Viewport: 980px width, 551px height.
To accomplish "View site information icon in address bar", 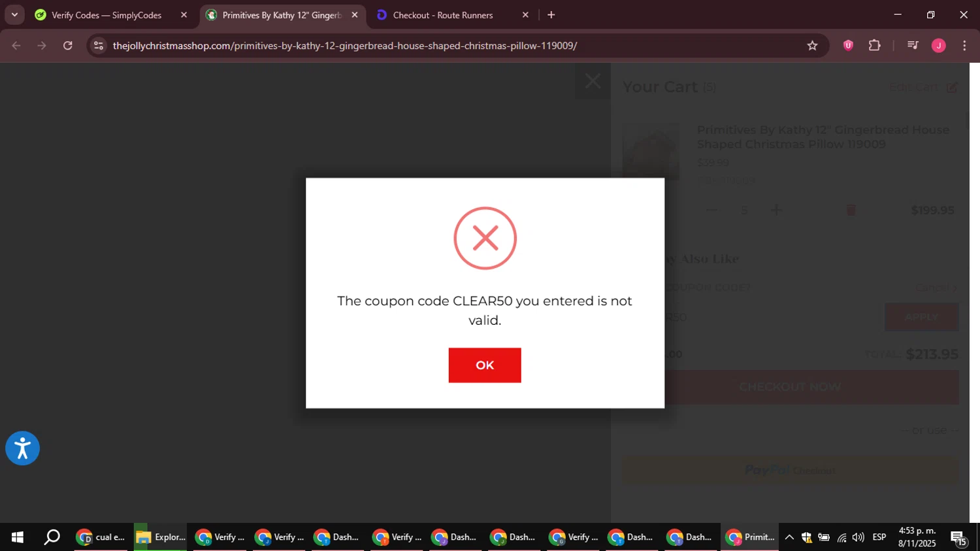I will coord(99,46).
